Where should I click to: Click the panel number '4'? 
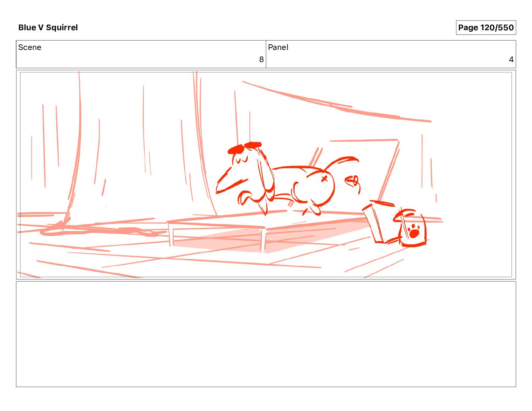pos(511,59)
